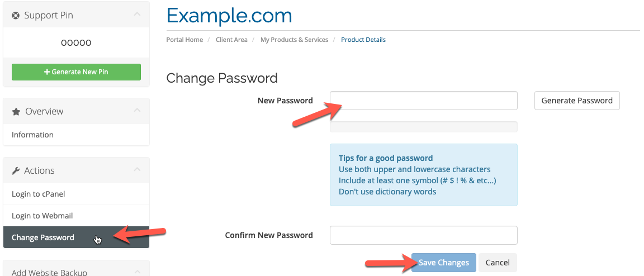
Task: Collapse the Support Pin panel
Action: tap(138, 15)
